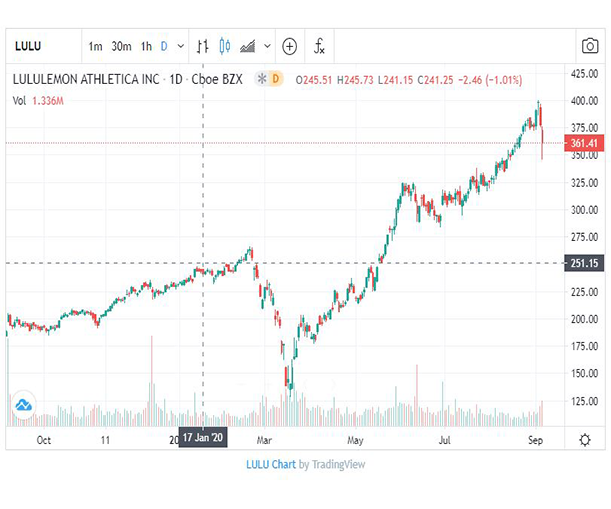Switch to the 30m interval

tap(121, 46)
